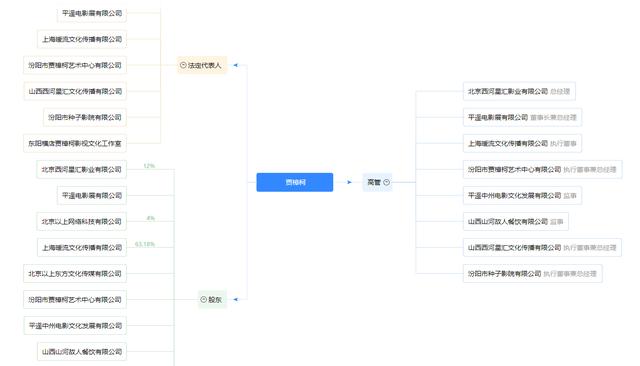Open 平遥电影展有限公司 董事长兼总经理 node
Image resolution: width=640 pixels, height=366 pixels.
pos(522,118)
